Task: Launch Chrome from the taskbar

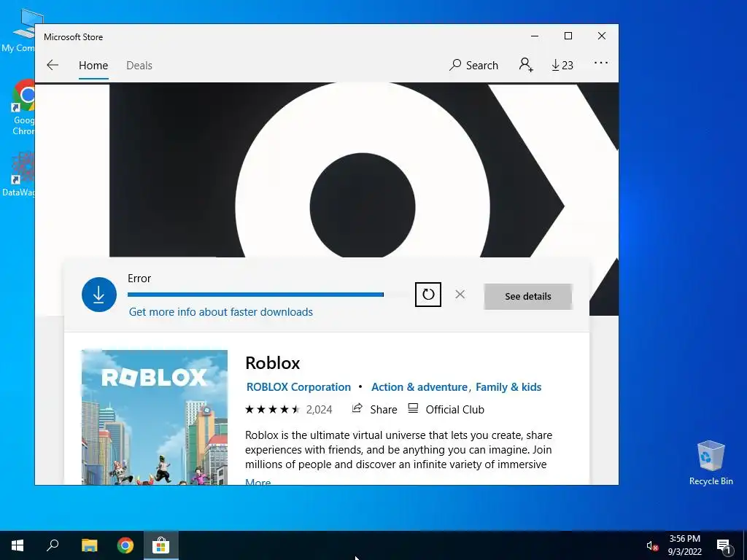Action: (125, 545)
